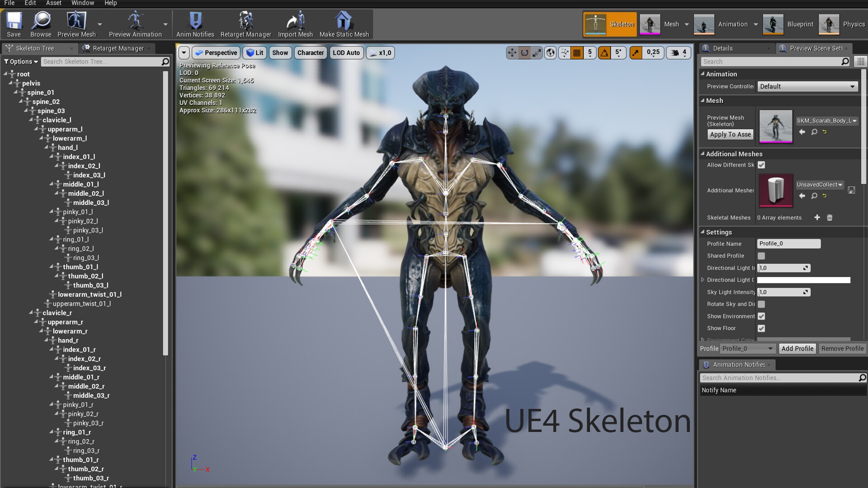Image resolution: width=868 pixels, height=488 pixels.
Task: Use selected asset arrow for Preview Mesh
Action: pyautogui.click(x=802, y=132)
